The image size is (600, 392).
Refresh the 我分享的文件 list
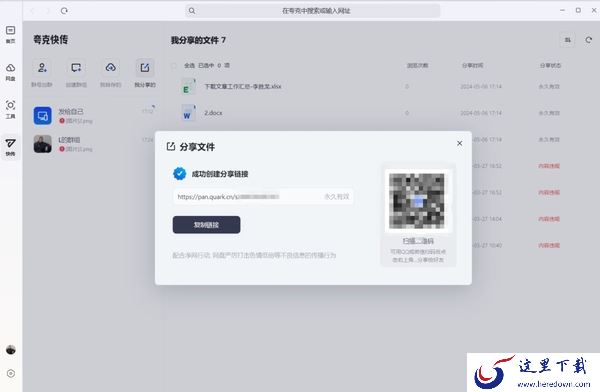pos(589,40)
